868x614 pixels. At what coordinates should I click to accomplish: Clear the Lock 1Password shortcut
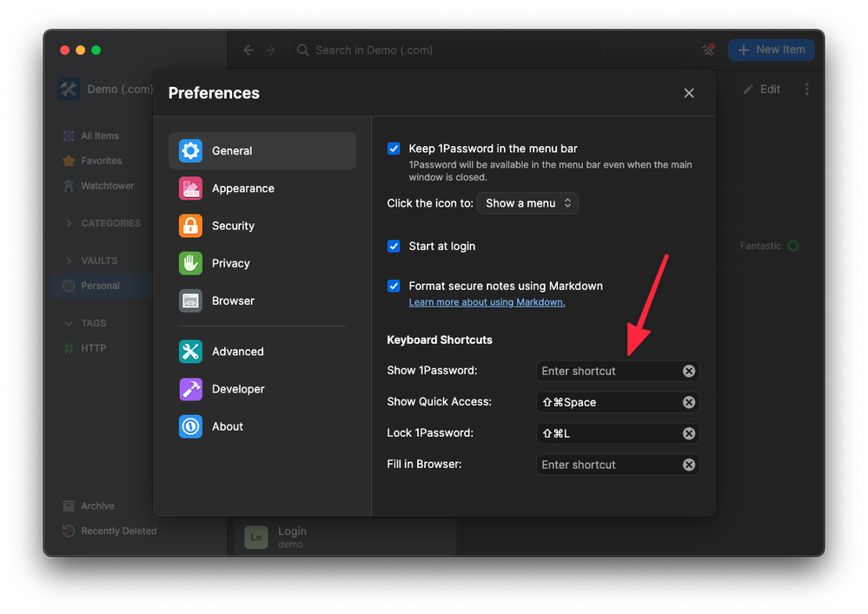(688, 433)
